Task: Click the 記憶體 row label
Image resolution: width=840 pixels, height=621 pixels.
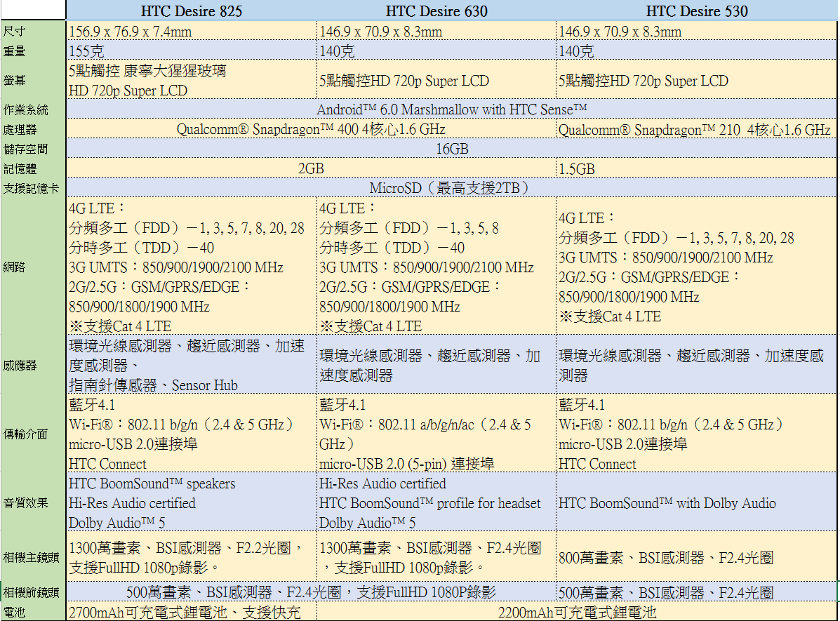Action: pos(33,168)
